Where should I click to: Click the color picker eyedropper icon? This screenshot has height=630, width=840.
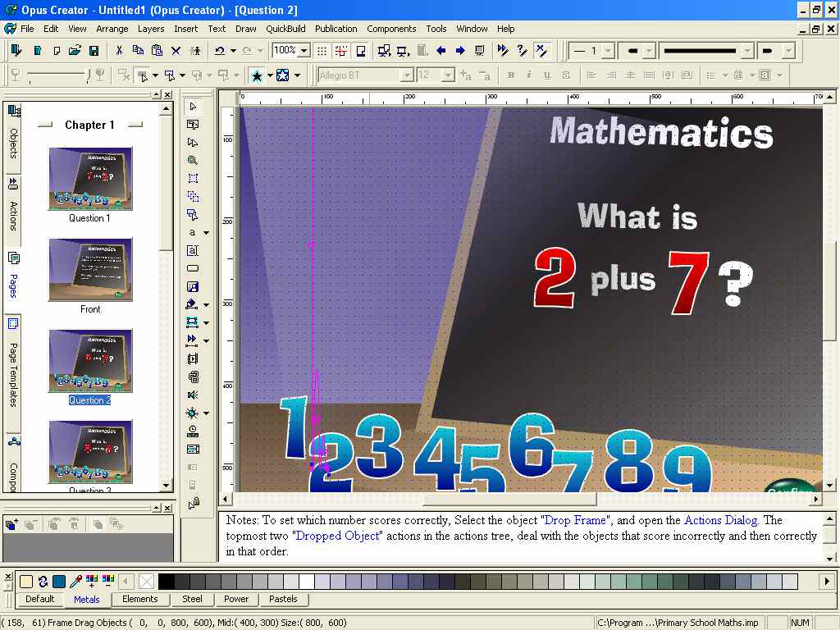pyautogui.click(x=76, y=581)
